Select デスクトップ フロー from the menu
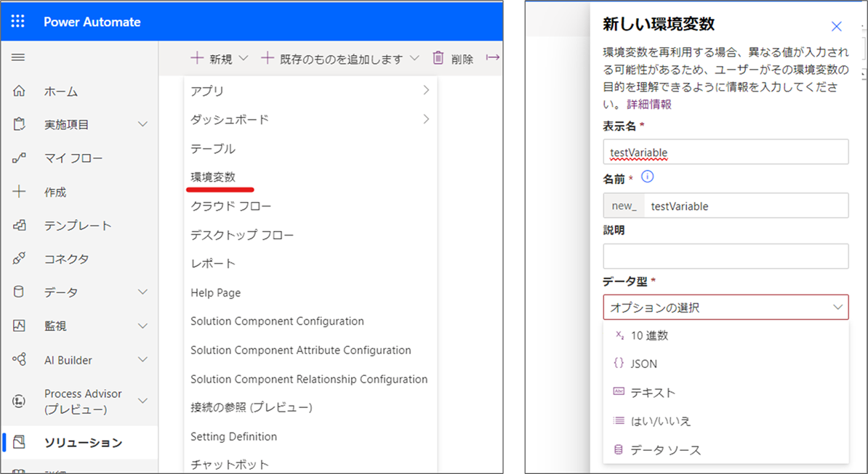 [310, 235]
